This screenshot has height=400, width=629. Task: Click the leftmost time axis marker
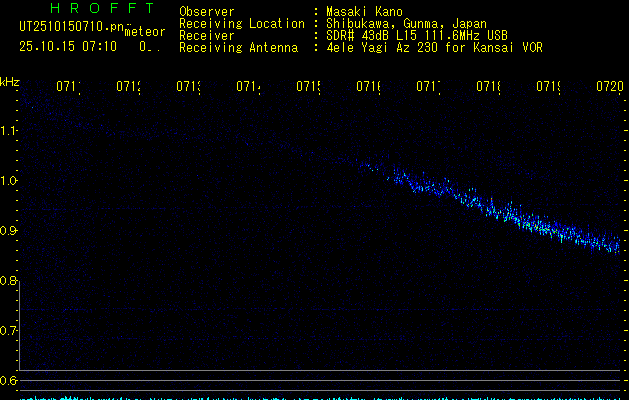click(68, 88)
